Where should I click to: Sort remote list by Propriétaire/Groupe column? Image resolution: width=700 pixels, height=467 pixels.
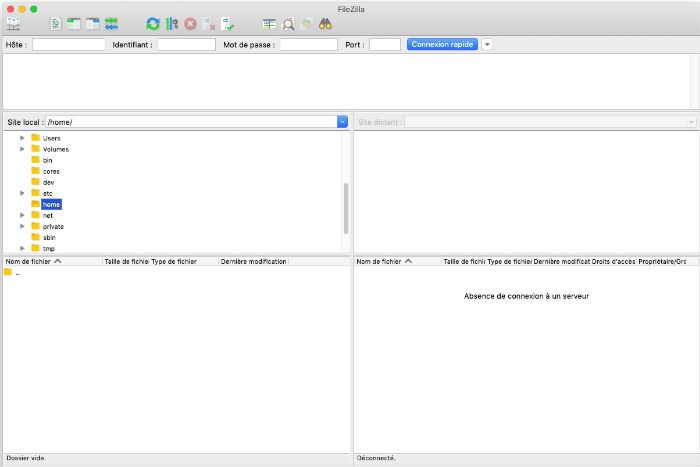662,261
